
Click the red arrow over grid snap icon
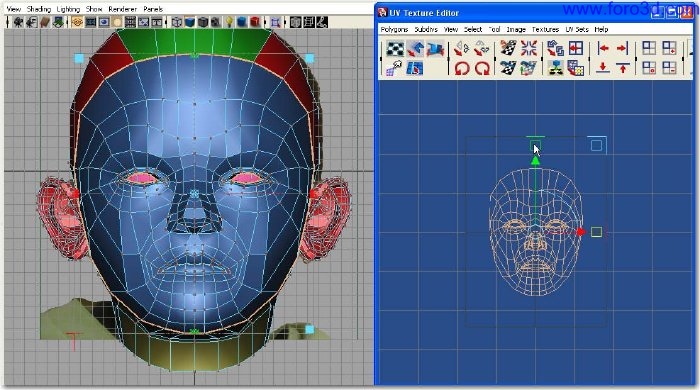pos(576,48)
